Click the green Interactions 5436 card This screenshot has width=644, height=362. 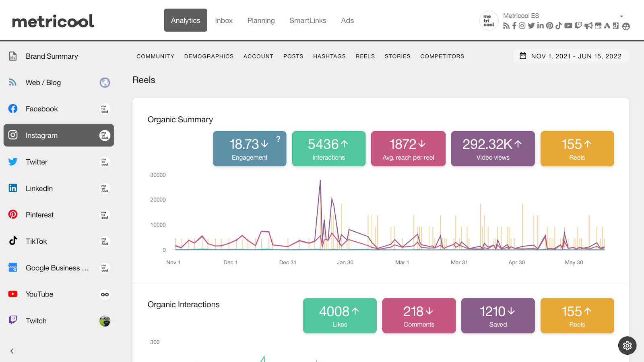click(x=328, y=148)
